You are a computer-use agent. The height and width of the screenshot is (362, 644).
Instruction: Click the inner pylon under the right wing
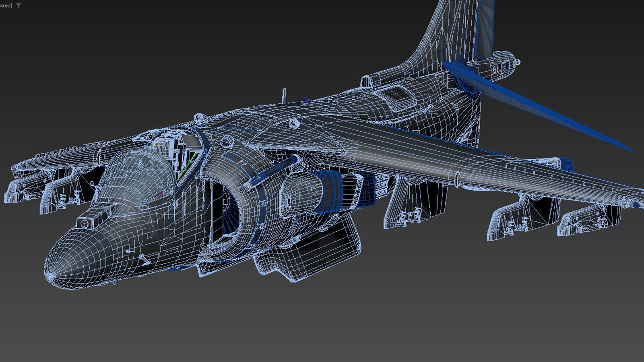(x=415, y=205)
